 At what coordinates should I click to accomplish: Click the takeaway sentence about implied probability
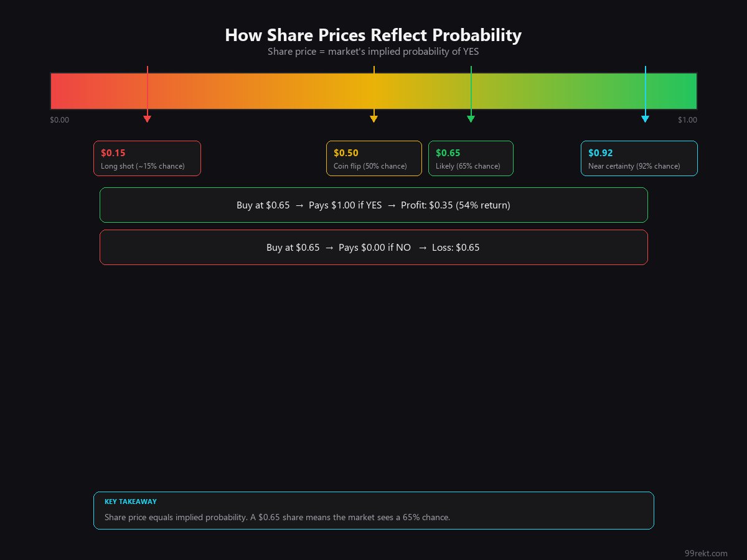click(x=277, y=517)
